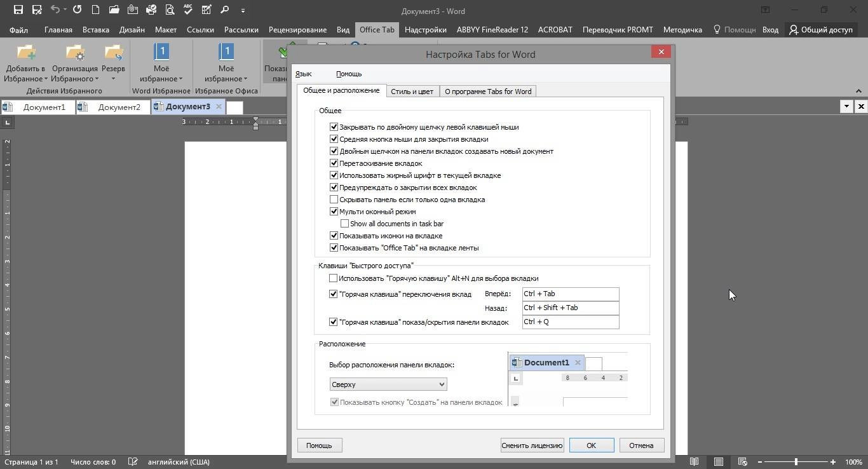Viewport: 868px width, 469px height.
Task: Switch to Документ1 document tab
Action: click(x=37, y=107)
